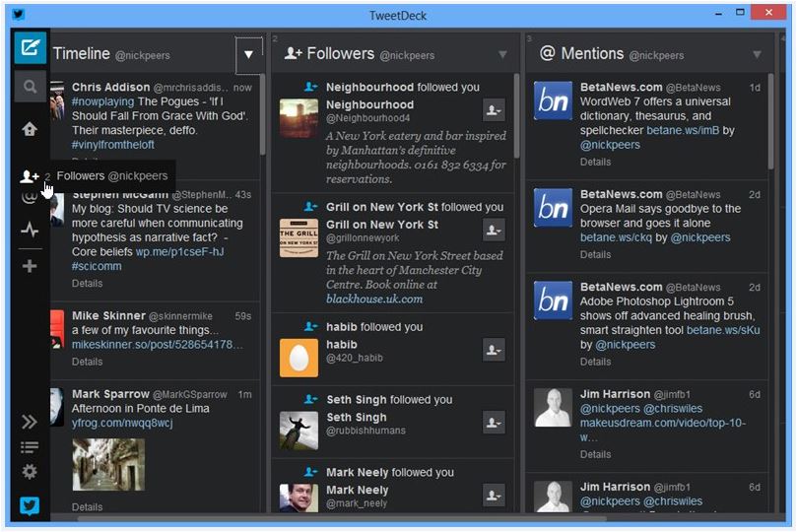Open the Followers column options dropdown
The height and width of the screenshot is (532, 797).
pos(502,54)
